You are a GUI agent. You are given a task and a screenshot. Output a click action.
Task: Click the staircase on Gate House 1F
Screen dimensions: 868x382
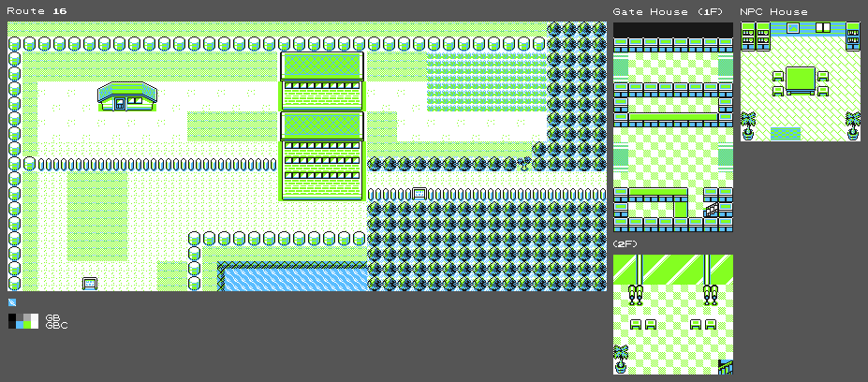tap(711, 210)
